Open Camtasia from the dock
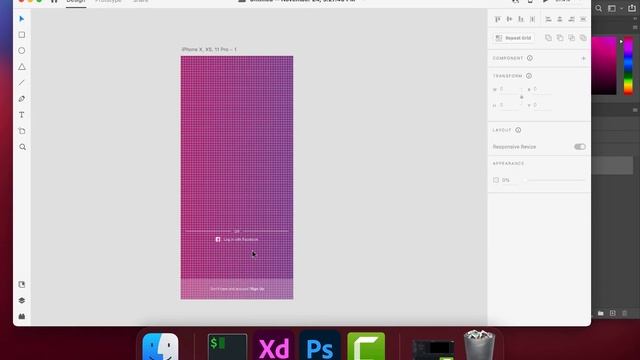 click(366, 347)
